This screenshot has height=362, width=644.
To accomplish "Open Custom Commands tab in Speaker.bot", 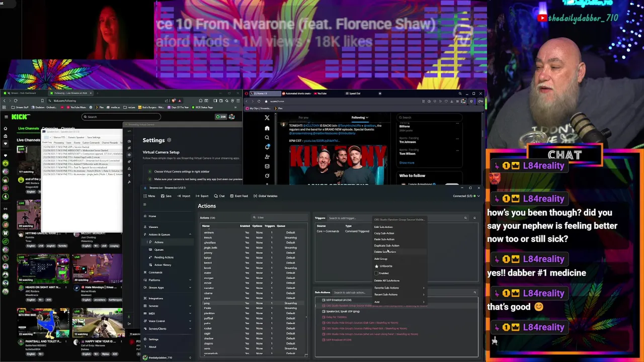I will click(x=92, y=142).
